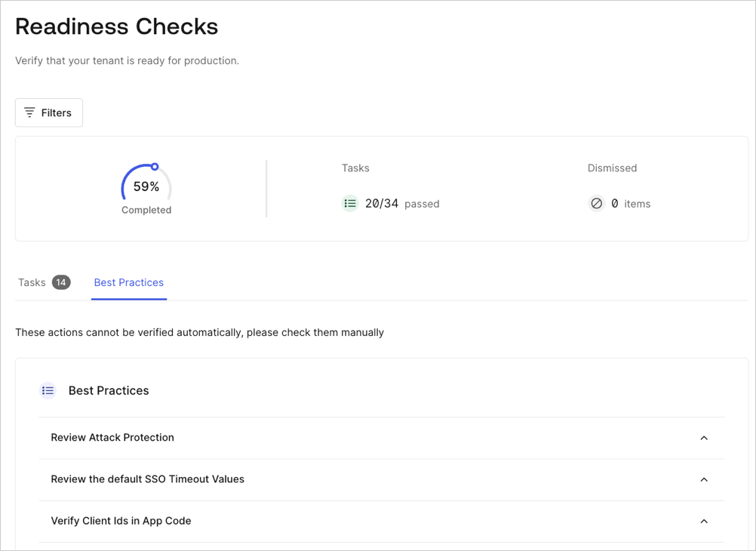Click the Review Attack Protection row title

pyautogui.click(x=112, y=437)
